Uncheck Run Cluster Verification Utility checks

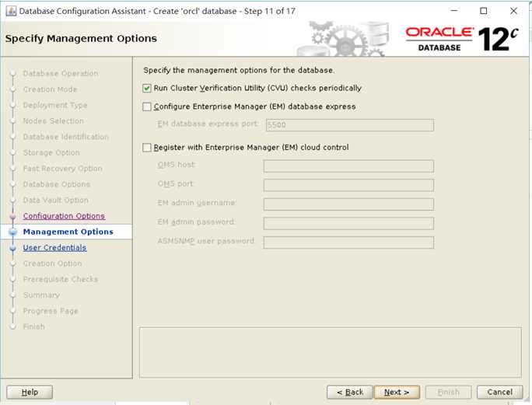(146, 88)
